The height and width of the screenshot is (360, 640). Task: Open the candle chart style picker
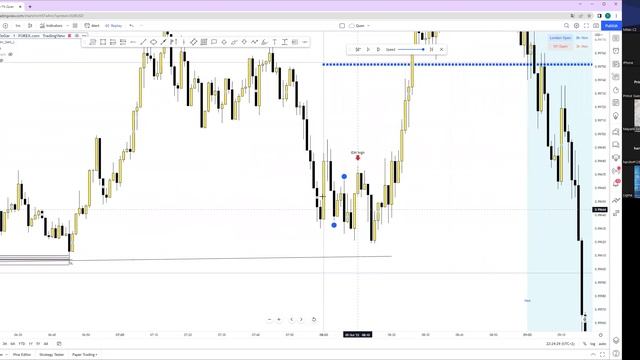coord(30,26)
